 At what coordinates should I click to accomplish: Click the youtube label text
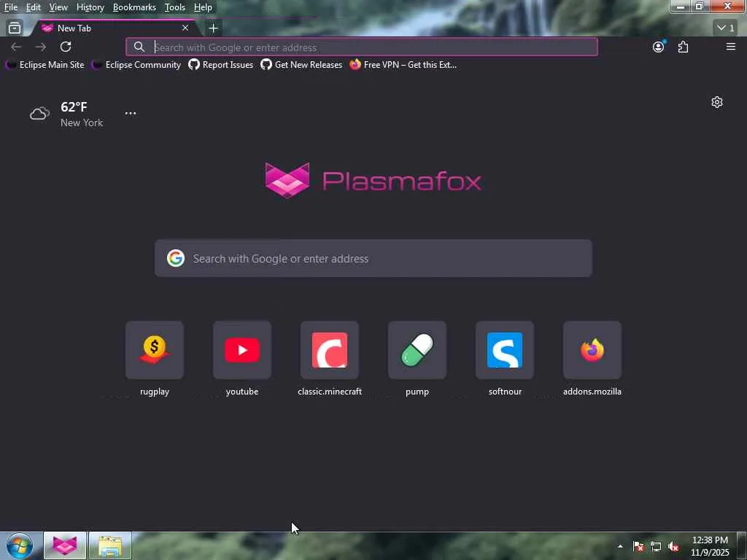click(242, 392)
